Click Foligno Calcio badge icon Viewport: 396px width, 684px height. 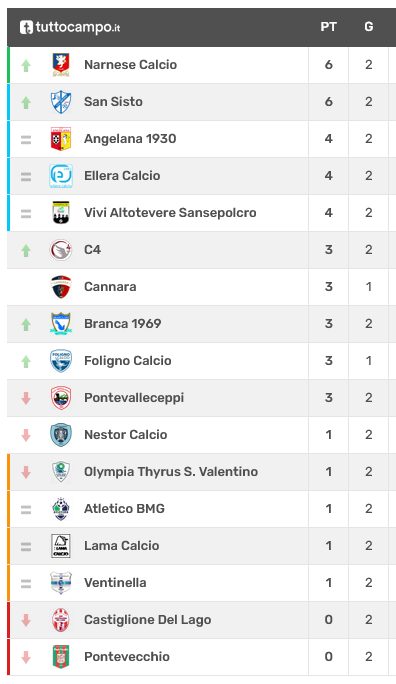coord(61,361)
